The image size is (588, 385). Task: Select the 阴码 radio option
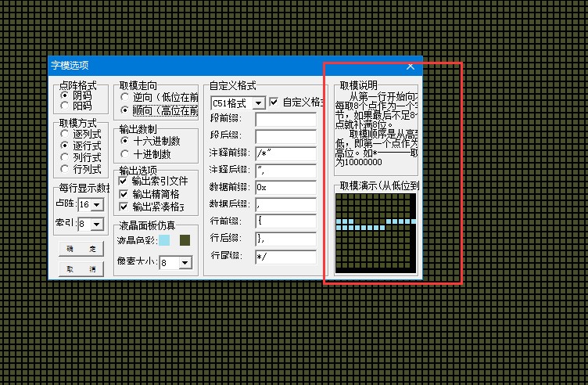(76, 95)
